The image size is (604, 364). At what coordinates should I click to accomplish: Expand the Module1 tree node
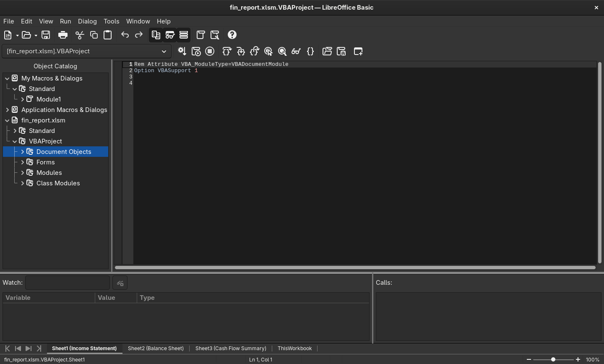(22, 99)
